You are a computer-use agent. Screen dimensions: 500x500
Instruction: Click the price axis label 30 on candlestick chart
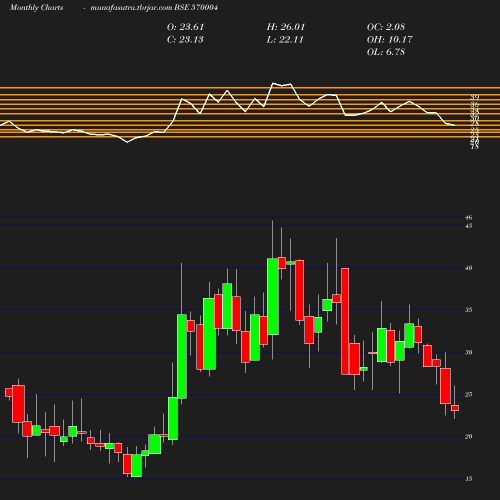pyautogui.click(x=469, y=352)
